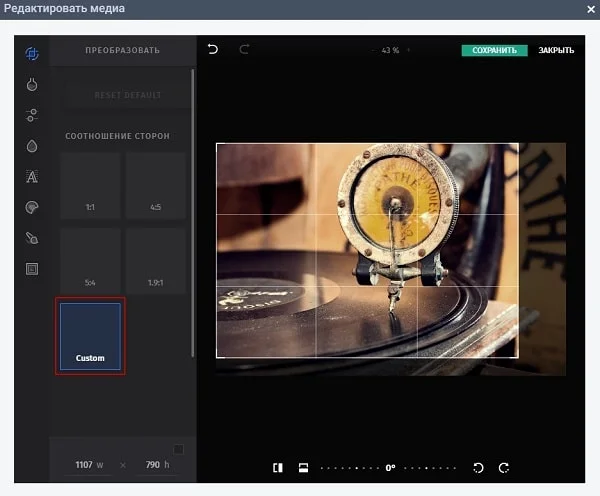Click the 0° rotation angle slider

(x=391, y=468)
